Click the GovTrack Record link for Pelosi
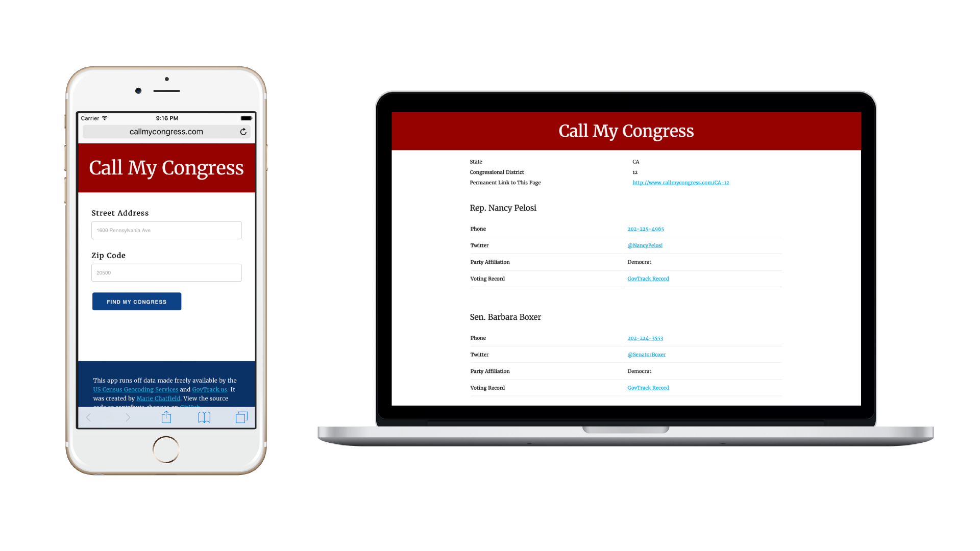980x551 pixels. click(648, 279)
